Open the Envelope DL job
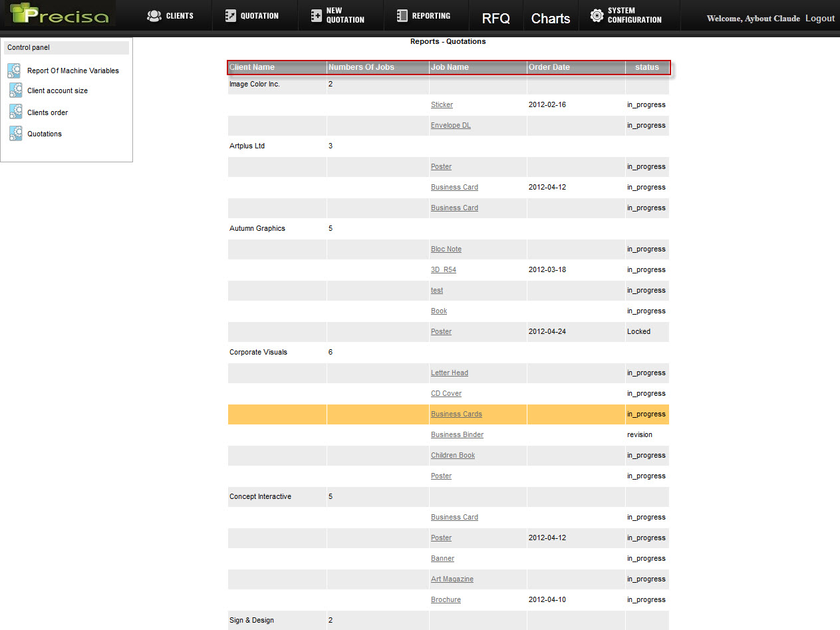 click(x=451, y=125)
